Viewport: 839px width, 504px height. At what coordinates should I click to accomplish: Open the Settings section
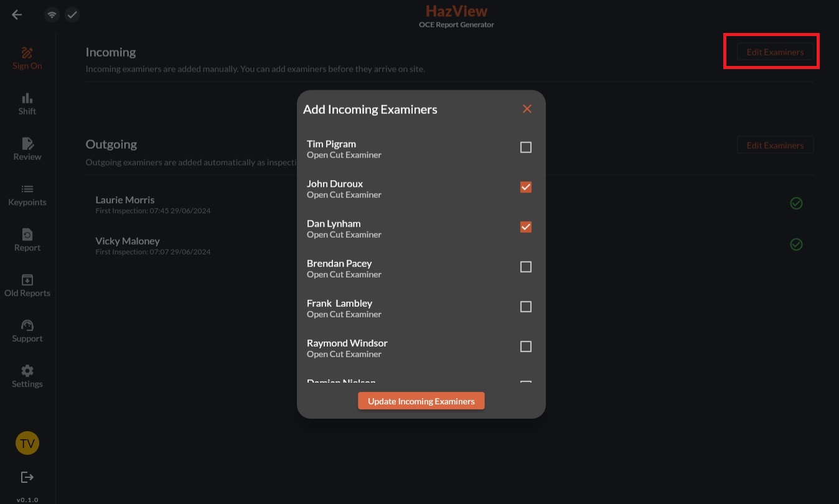[x=27, y=376]
